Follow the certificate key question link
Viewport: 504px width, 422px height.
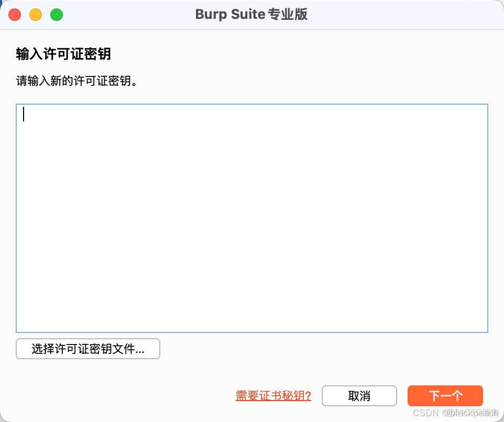coord(272,396)
